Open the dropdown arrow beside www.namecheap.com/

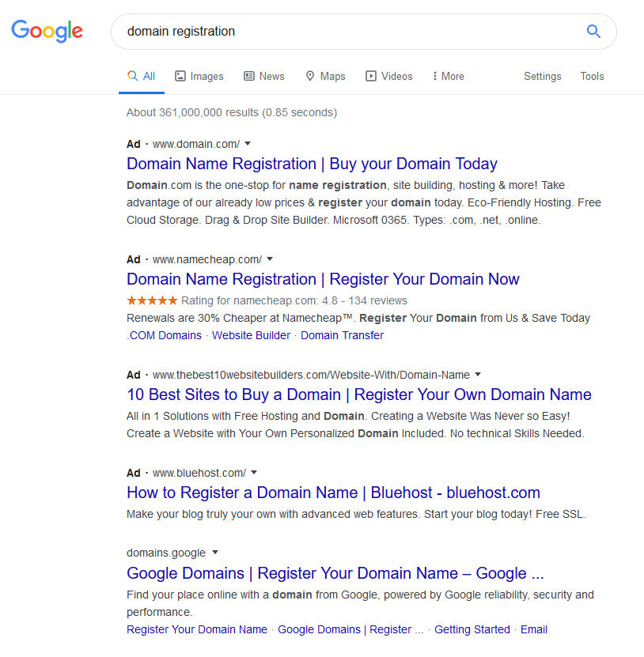pos(270,259)
